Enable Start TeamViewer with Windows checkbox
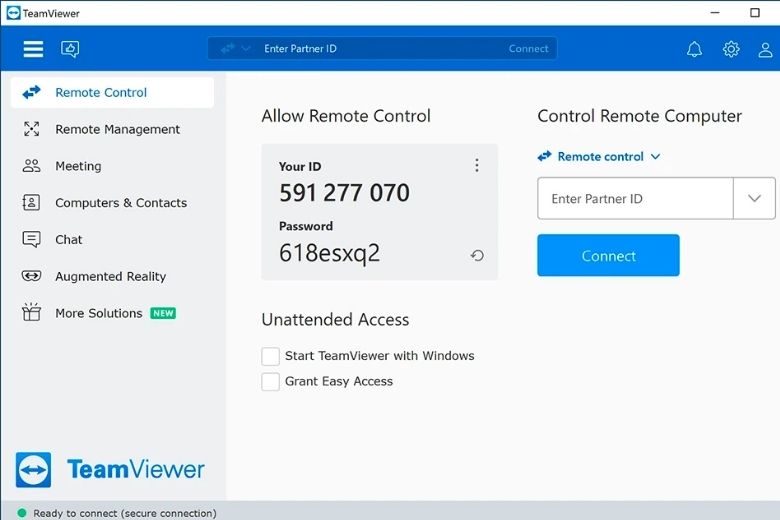 tap(270, 356)
